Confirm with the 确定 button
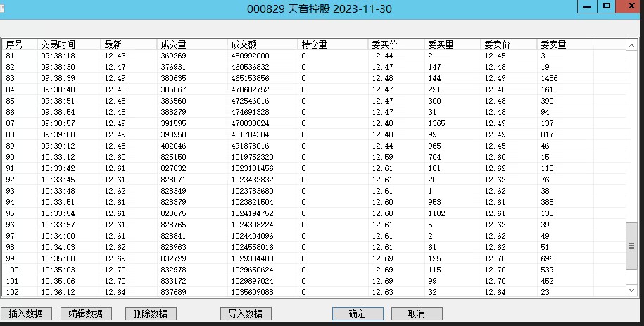644x326 pixels. tap(358, 313)
